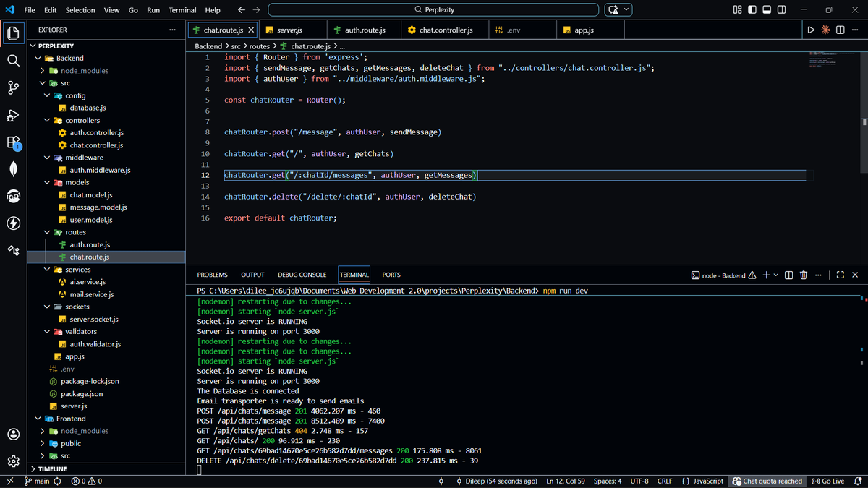This screenshot has width=868, height=488.
Task: Open ai.service.js in explorer
Action: [x=88, y=282]
